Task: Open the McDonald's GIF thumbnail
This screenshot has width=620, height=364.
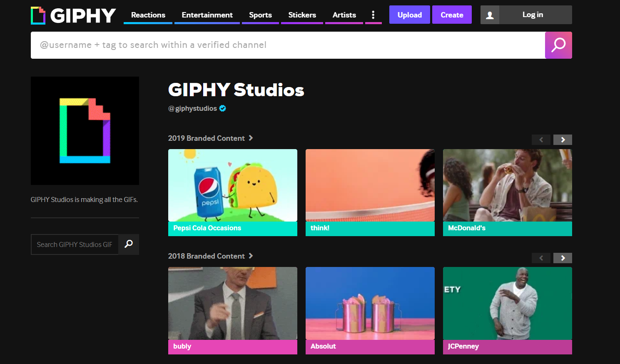Action: 508,185
